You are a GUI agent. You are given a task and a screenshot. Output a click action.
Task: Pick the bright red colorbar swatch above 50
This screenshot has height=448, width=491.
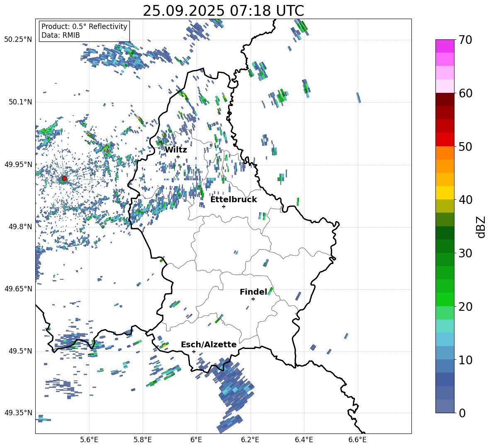coord(445,139)
